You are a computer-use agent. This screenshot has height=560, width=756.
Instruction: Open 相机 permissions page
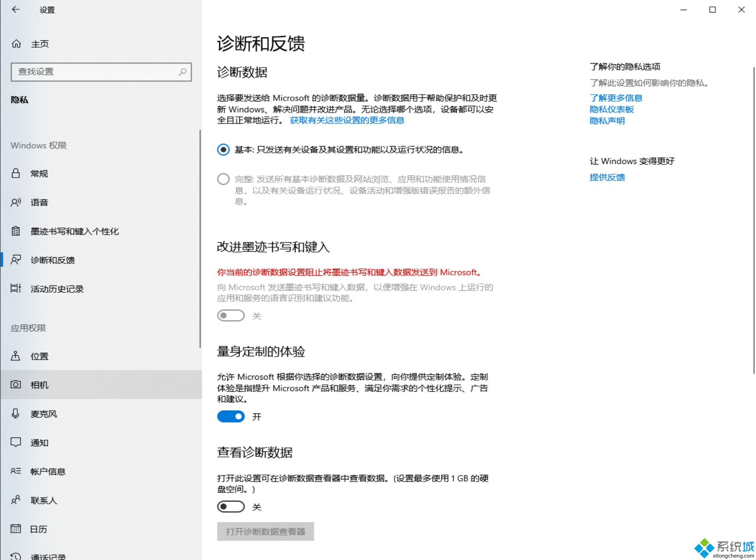pos(101,385)
